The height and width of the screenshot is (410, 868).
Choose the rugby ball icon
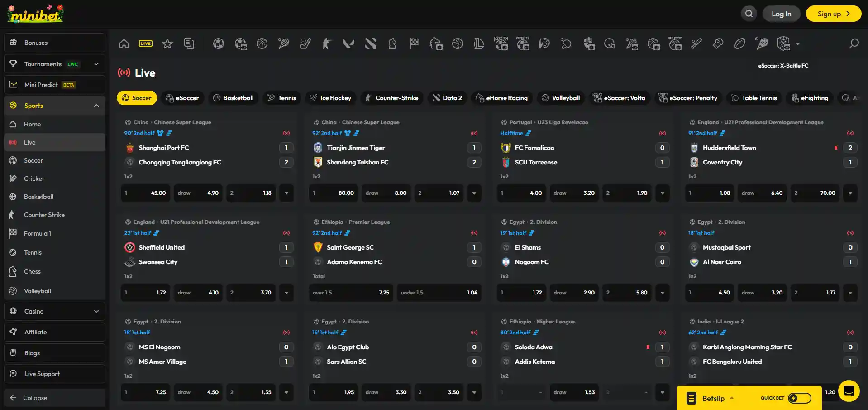[x=740, y=43]
